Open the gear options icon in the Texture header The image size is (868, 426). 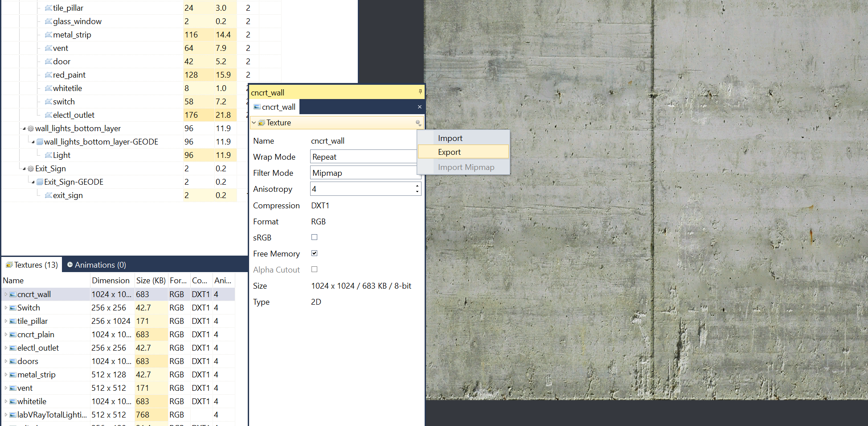(418, 123)
